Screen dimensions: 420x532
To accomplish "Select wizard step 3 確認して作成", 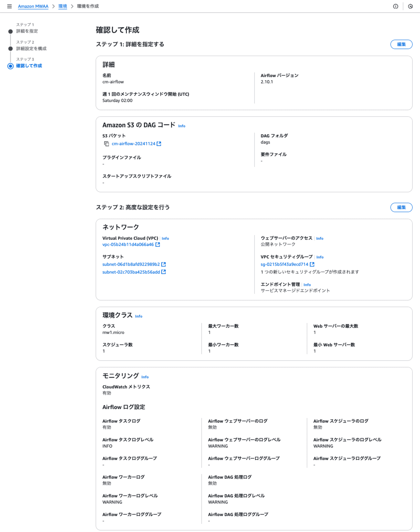I will coord(29,66).
